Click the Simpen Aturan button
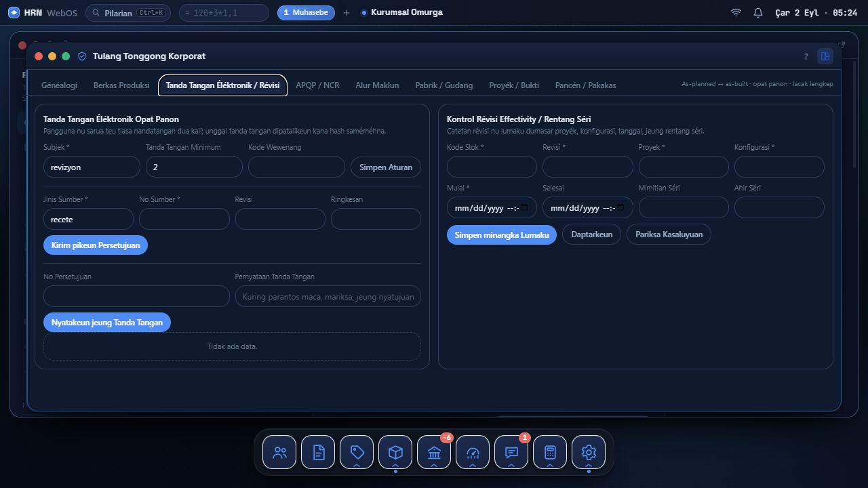This screenshot has width=868, height=488. [386, 167]
